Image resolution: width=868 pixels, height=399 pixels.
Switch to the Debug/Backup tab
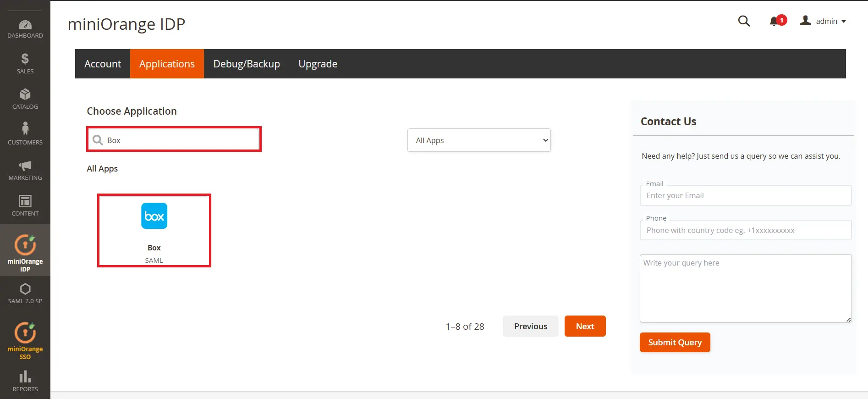247,64
